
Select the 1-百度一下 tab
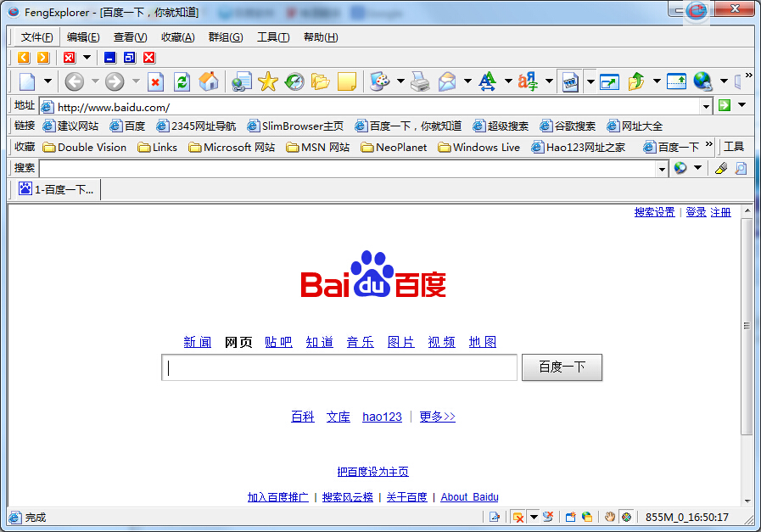point(56,190)
